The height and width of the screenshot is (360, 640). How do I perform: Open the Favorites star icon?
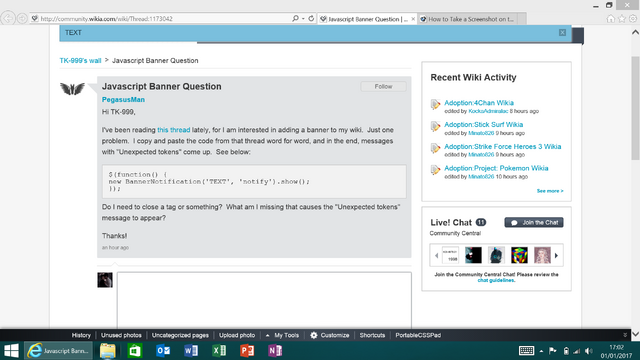(x=622, y=19)
